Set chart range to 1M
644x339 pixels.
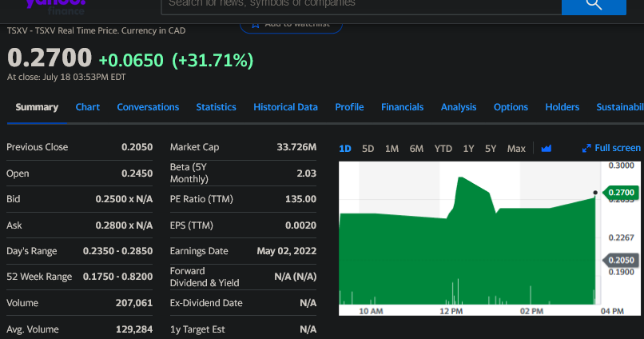tap(392, 149)
